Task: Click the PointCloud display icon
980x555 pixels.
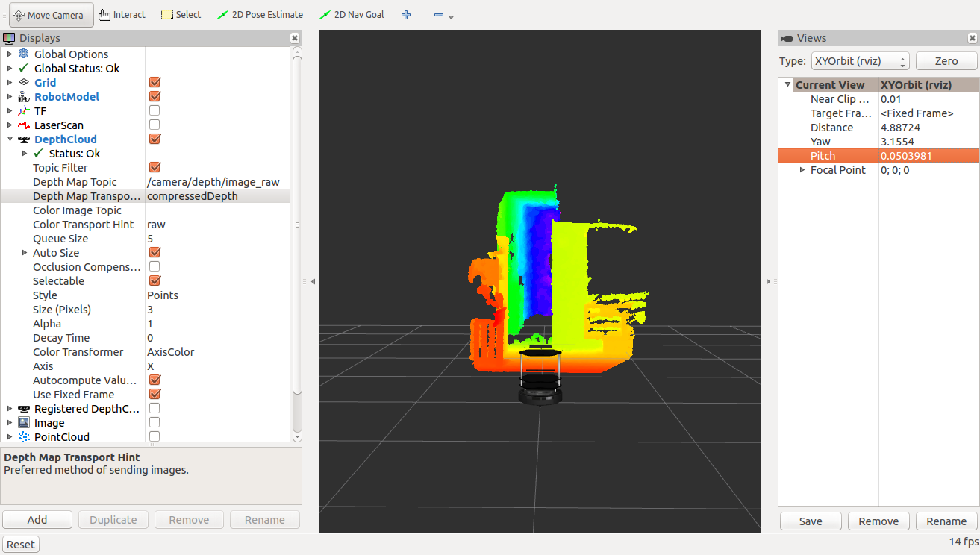Action: (x=24, y=436)
